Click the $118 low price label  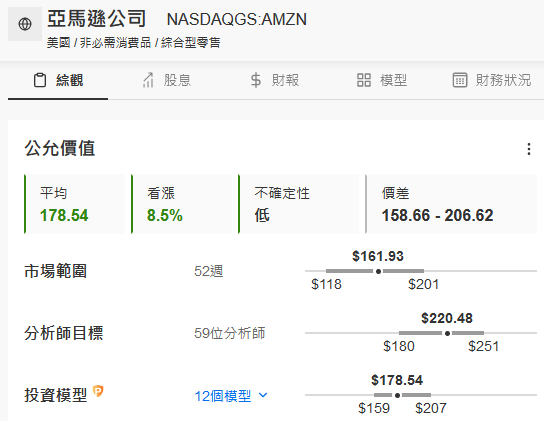pyautogui.click(x=326, y=284)
